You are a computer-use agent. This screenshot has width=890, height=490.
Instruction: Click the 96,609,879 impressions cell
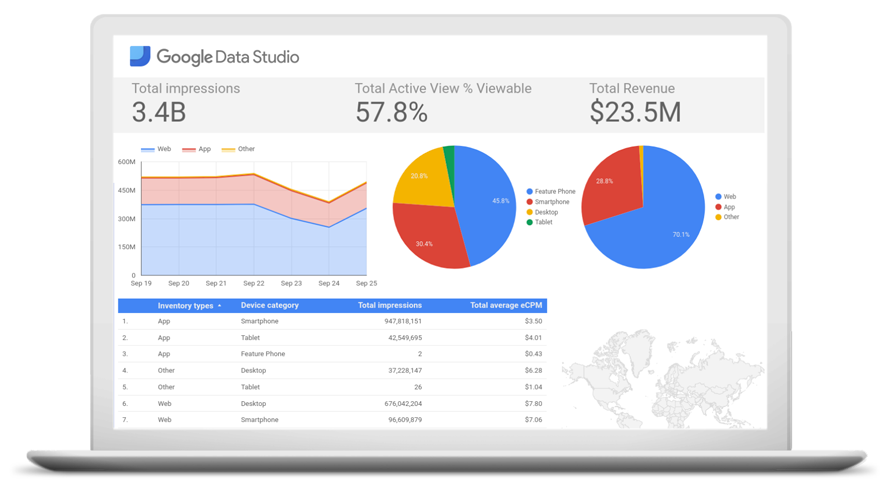coord(405,420)
